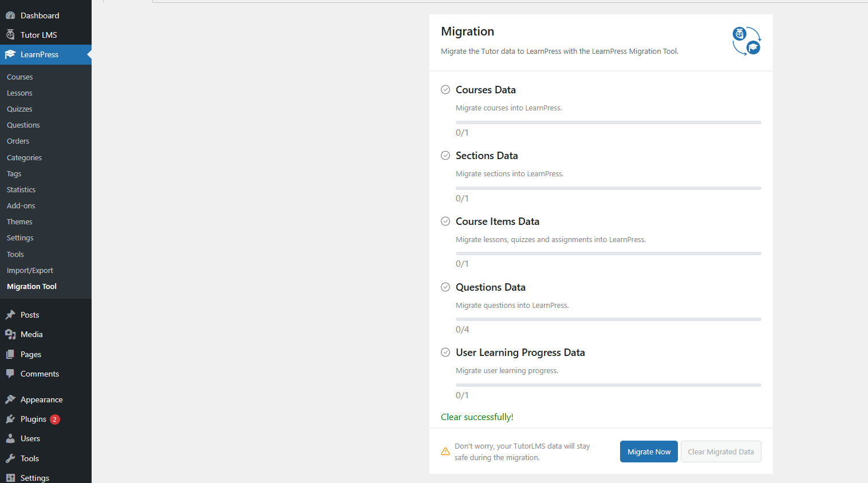Screen dimensions: 868x483
Task: Click the warning triangle icon near footer
Action: (x=445, y=452)
